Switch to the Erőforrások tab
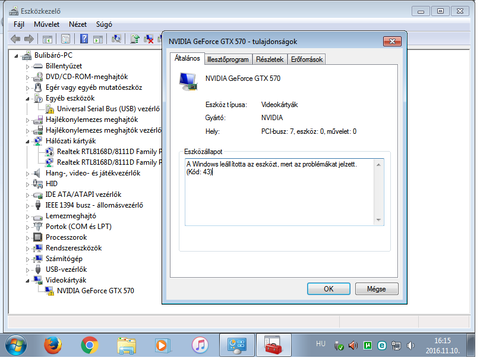480x364 pixels. 307,59
